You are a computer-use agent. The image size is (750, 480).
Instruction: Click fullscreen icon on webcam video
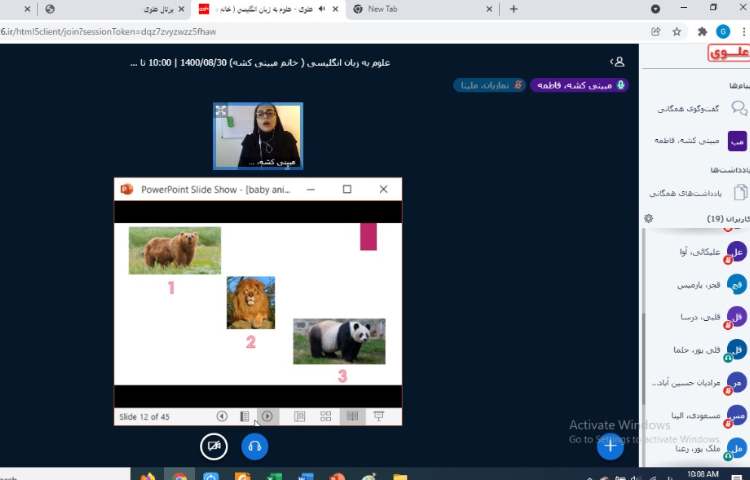[221, 111]
